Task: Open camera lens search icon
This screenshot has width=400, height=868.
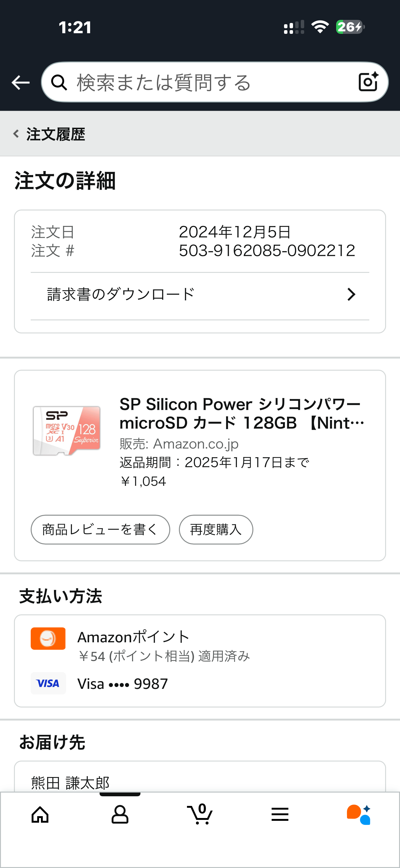Action: [368, 82]
